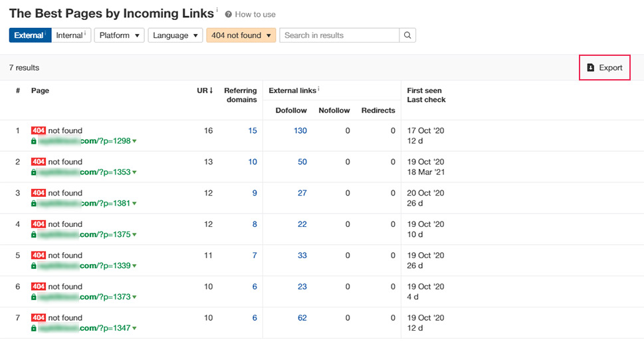Click lock icon beside ?p=1347 URL
Screen dimensions: 644x342
click(34, 329)
